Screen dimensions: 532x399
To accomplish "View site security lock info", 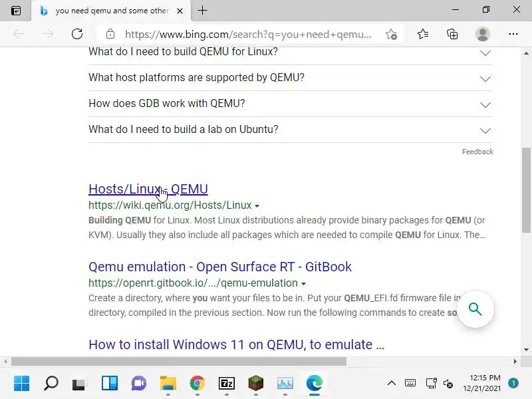I will pyautogui.click(x=110, y=34).
